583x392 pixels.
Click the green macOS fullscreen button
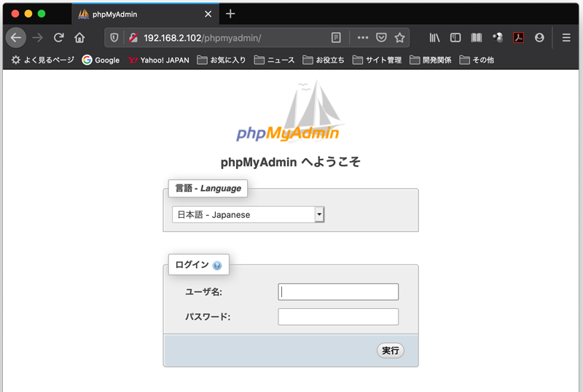(42, 14)
